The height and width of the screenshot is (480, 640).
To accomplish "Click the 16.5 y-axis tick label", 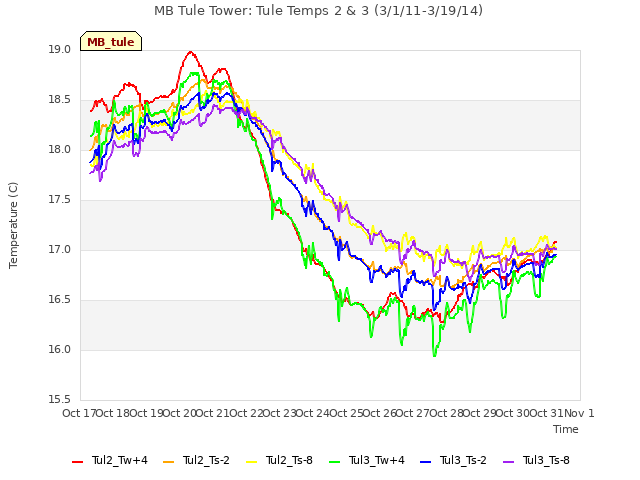I will click(x=60, y=300).
